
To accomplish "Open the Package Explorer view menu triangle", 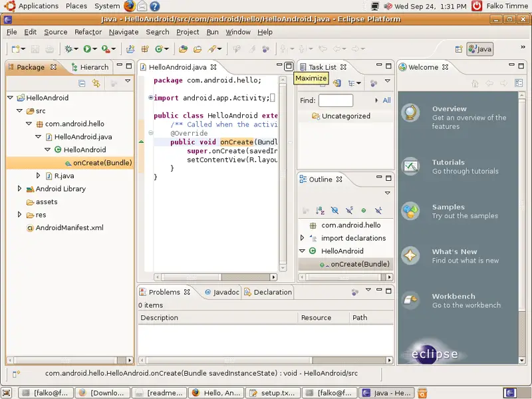I will (128, 81).
